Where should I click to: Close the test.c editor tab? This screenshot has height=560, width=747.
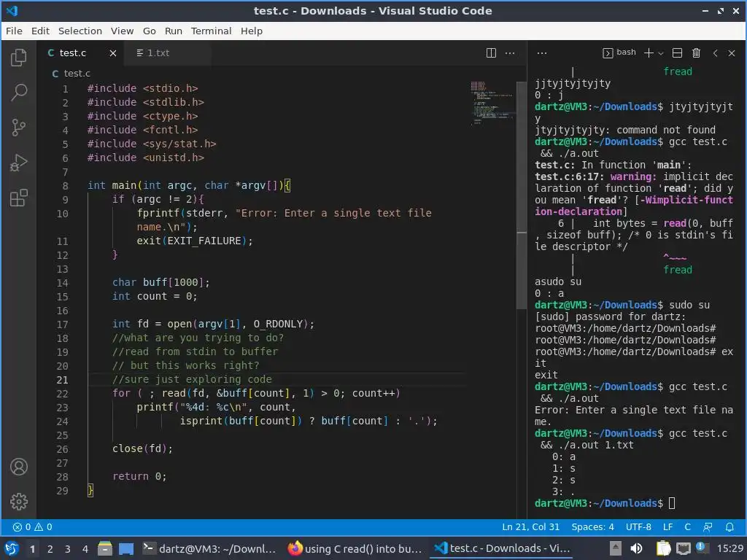pyautogui.click(x=113, y=52)
